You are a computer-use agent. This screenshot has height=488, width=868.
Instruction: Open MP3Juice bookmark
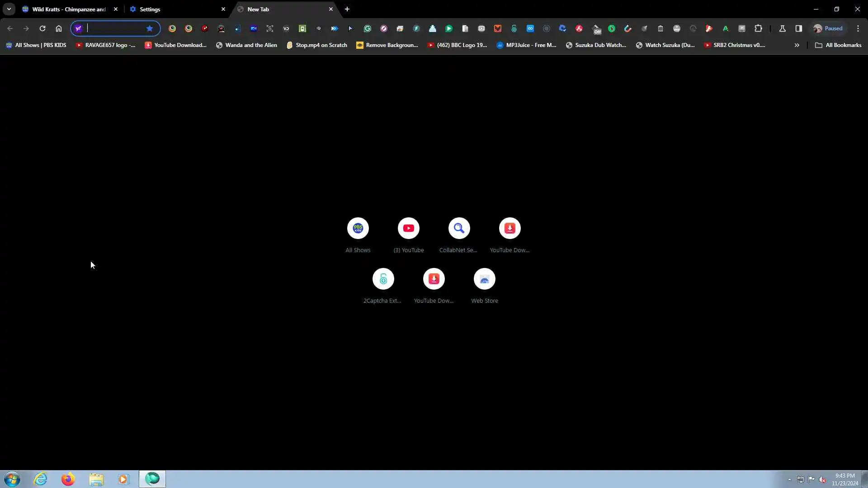tap(527, 45)
